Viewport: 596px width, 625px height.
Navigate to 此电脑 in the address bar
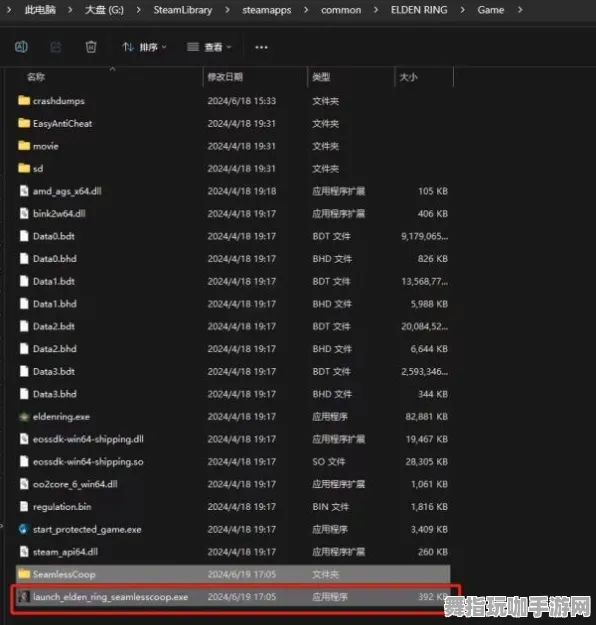[x=40, y=10]
